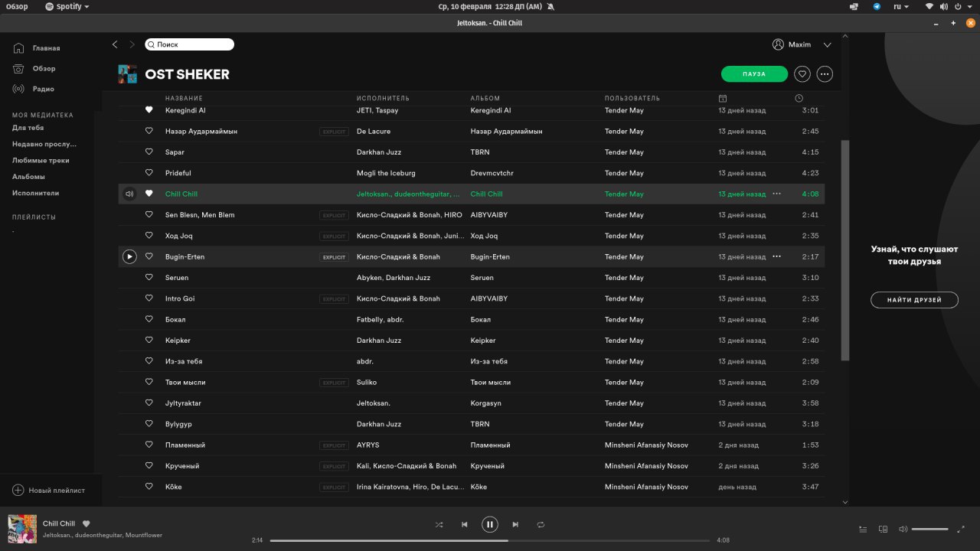Like the OST SHEKER playlist

coord(802,74)
